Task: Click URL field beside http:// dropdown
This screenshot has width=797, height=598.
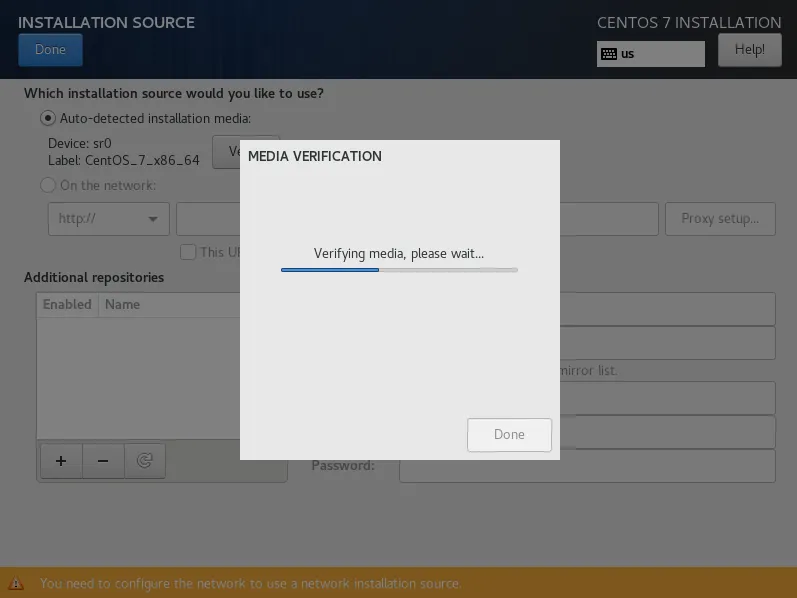Action: click(208, 219)
